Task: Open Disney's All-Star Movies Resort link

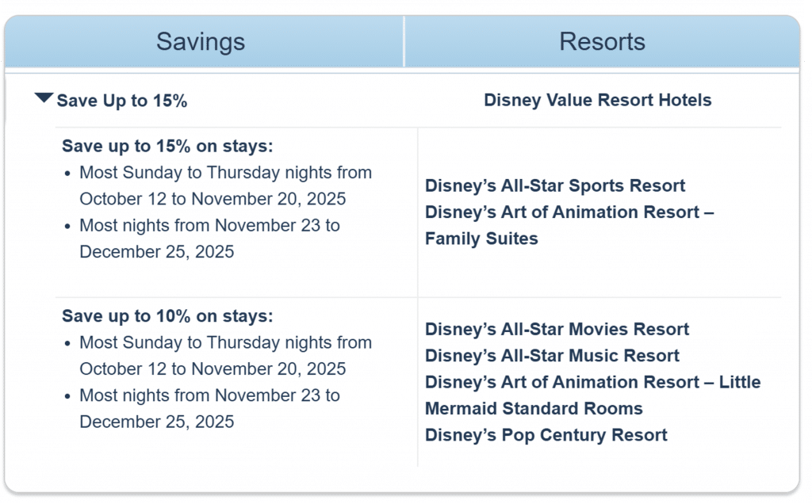Action: point(557,329)
